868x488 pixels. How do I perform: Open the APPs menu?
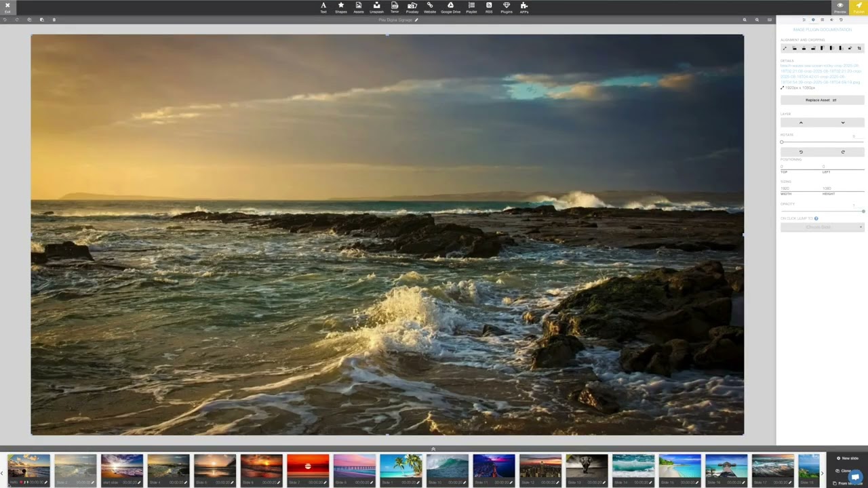point(524,7)
